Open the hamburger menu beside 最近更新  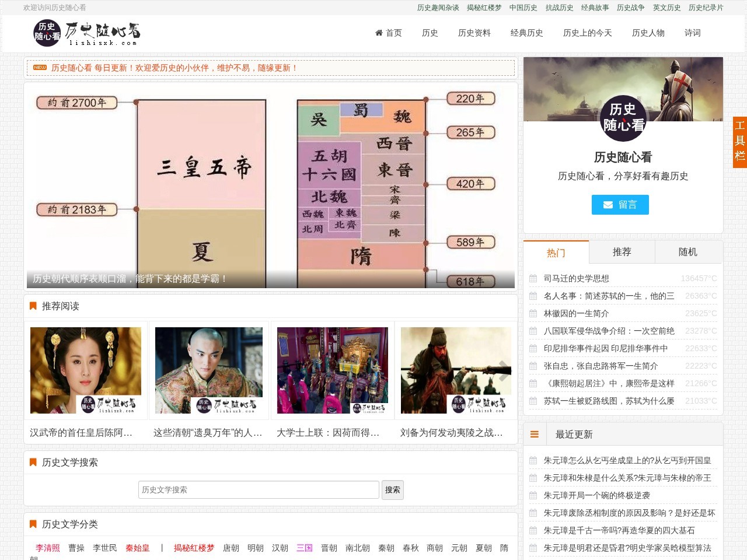tap(535, 434)
